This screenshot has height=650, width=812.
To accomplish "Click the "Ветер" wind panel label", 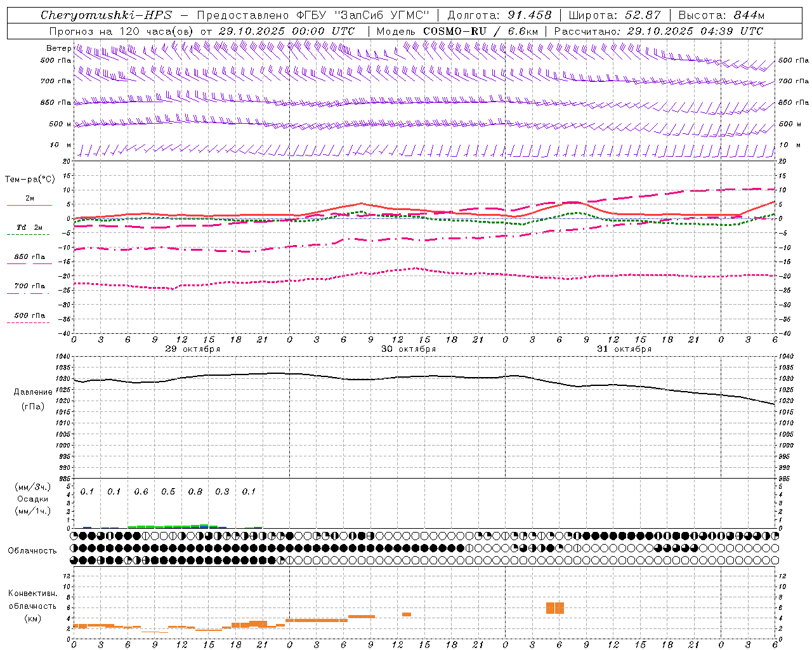I will tap(59, 48).
